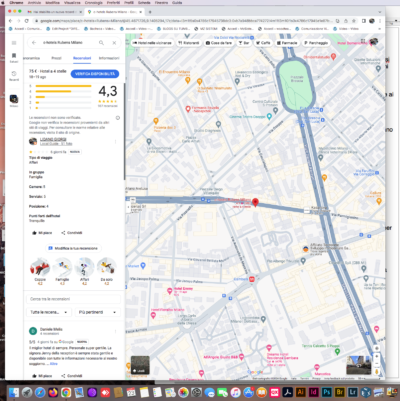The width and height of the screenshot is (400, 401).
Task: Open the Finestra menu in the menu bar
Action: [x=161, y=3]
